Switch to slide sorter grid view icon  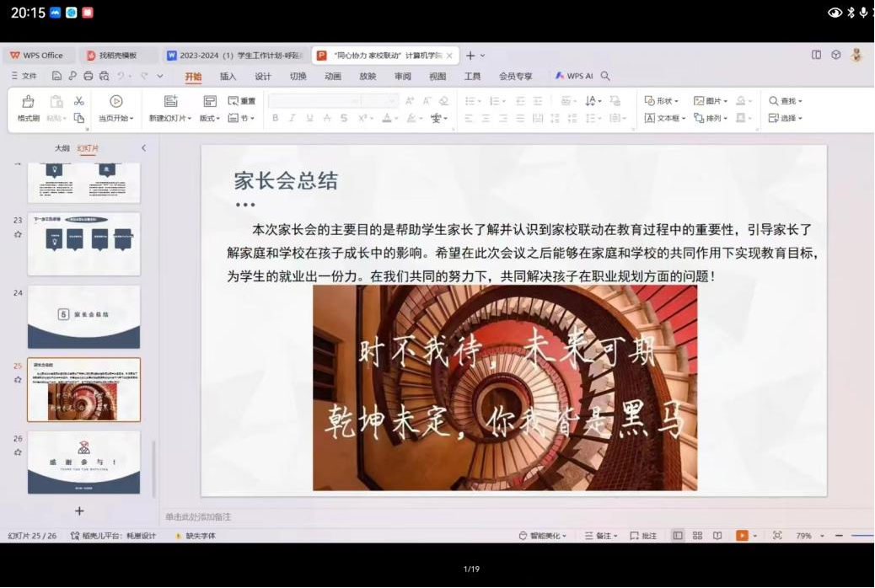tap(697, 536)
